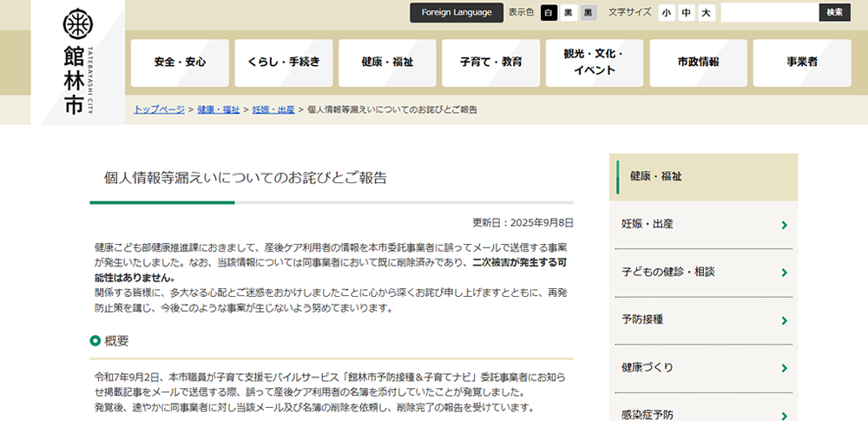This screenshot has height=421, width=868.
Task: Click chevron beside 予防接種
Action: pos(784,320)
